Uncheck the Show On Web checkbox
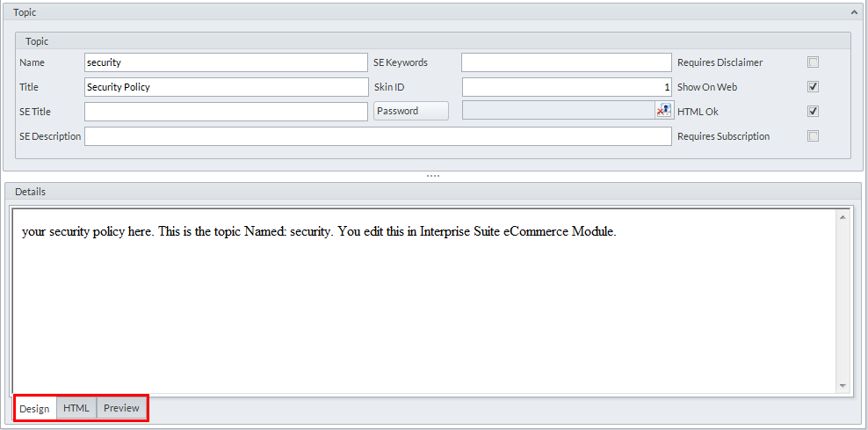 coord(813,87)
